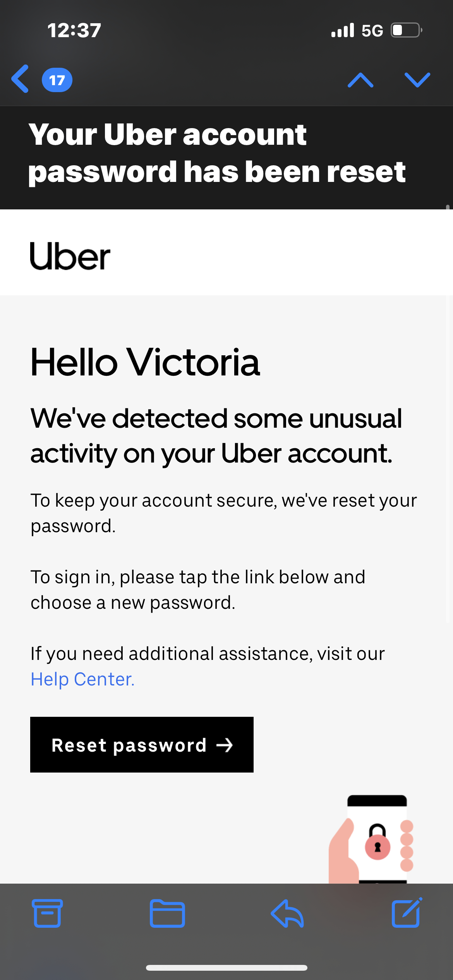Viewport: 453px width, 980px height.
Task: Tap the email subject header
Action: (x=217, y=153)
